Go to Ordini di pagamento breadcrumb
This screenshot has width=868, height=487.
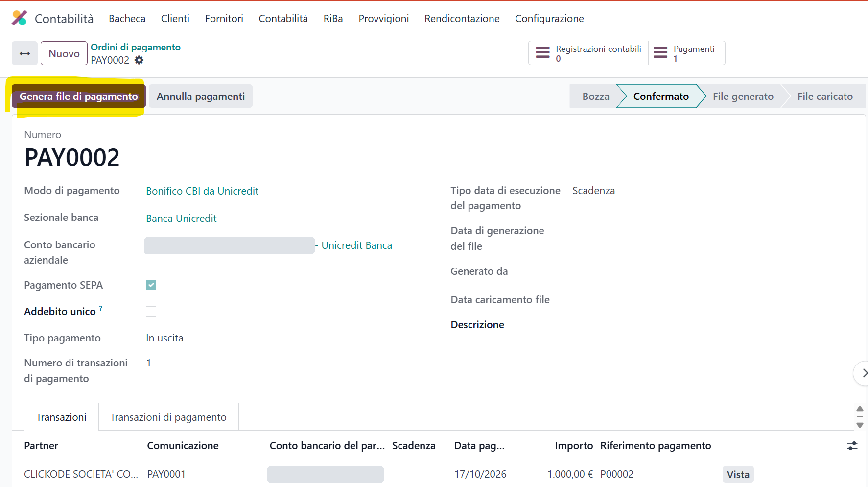click(x=136, y=47)
